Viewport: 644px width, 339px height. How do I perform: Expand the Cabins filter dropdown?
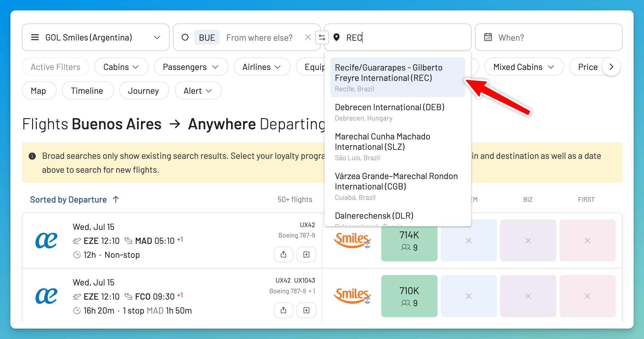pyautogui.click(x=121, y=67)
